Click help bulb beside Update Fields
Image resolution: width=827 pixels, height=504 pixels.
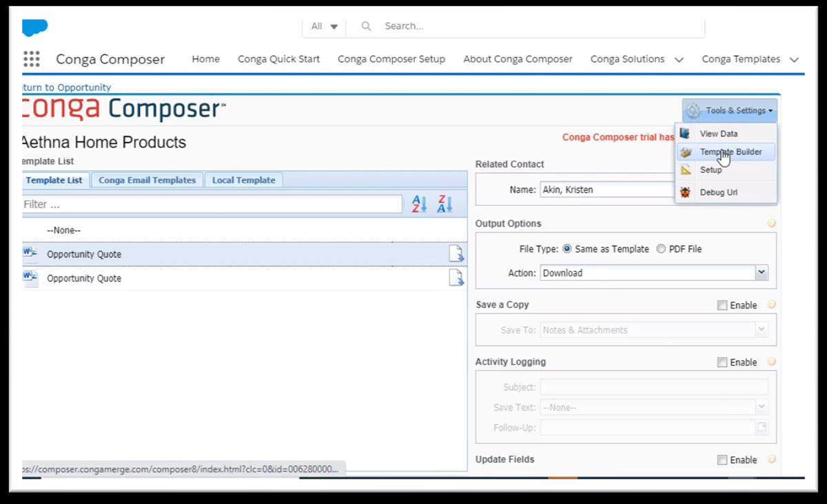tap(772, 459)
